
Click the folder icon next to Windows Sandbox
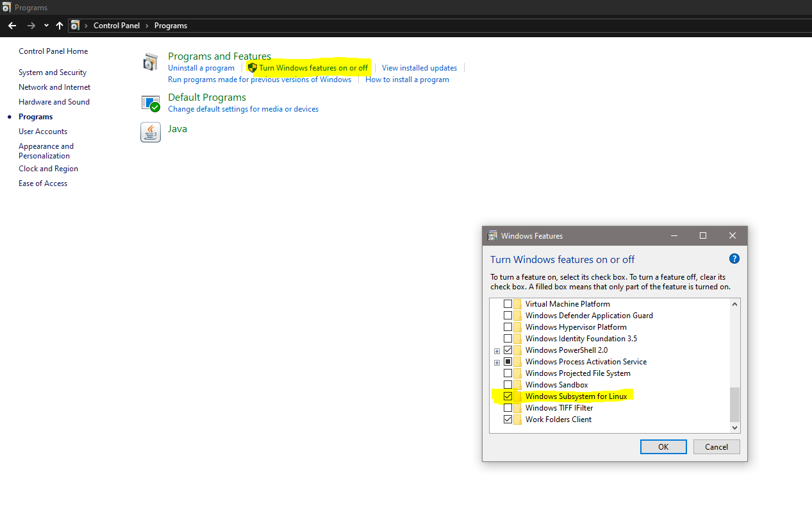point(517,385)
